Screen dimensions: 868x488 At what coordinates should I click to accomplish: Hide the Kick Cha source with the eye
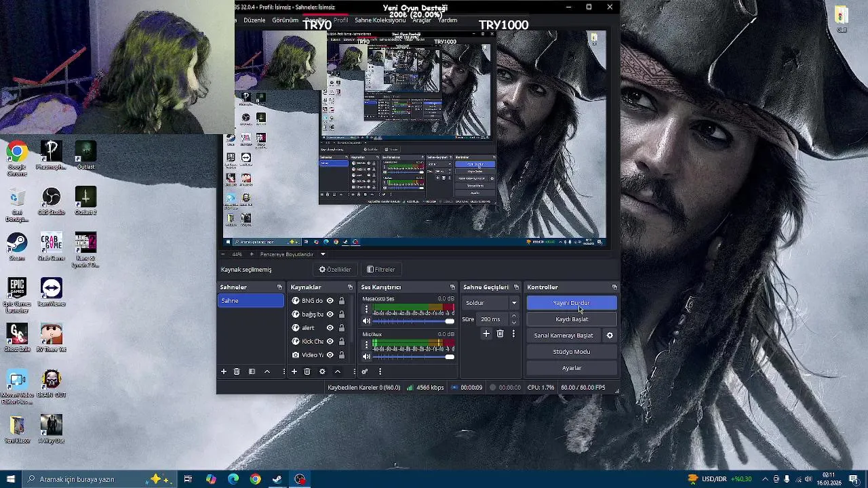(x=330, y=342)
